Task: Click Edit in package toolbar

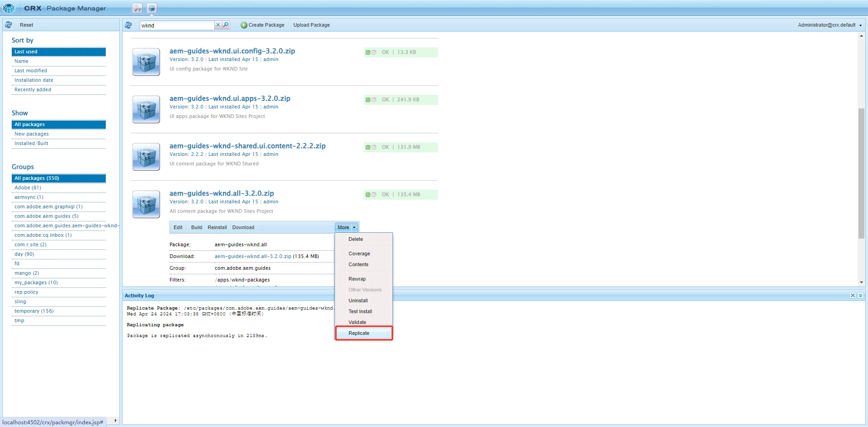Action: coord(178,227)
